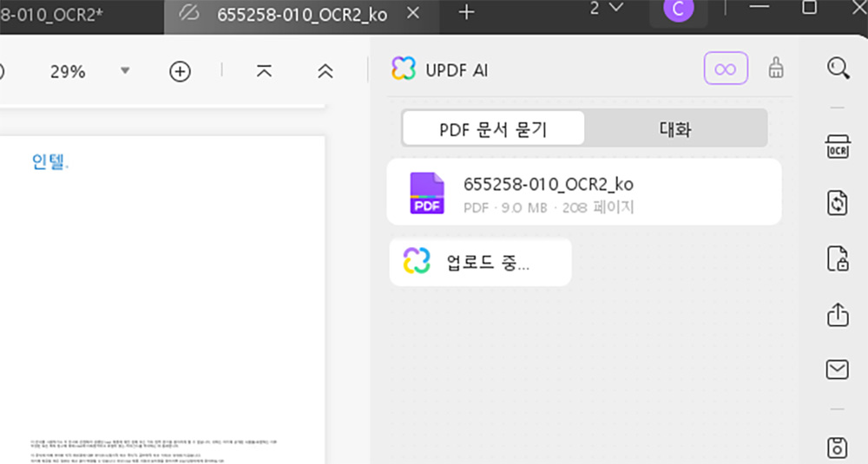The image size is (868, 464).
Task: Open a new tab with plus
Action: (x=466, y=12)
